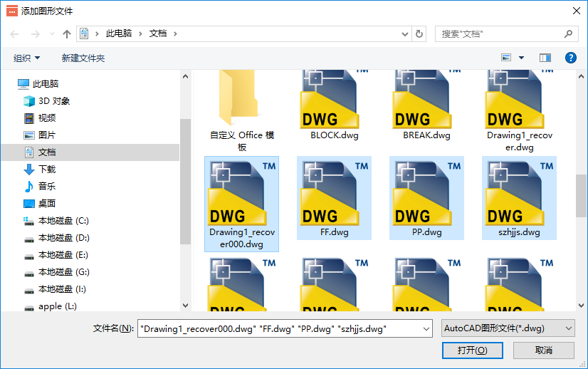588x369 pixels.
Task: Select the FF.dwg drawing file
Action: click(334, 196)
